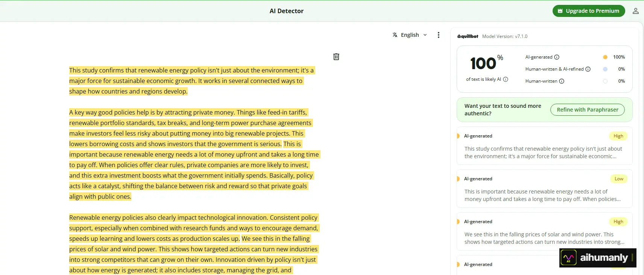Click Upgrade to Premium button
Image resolution: width=644 pixels, height=275 pixels.
[589, 11]
